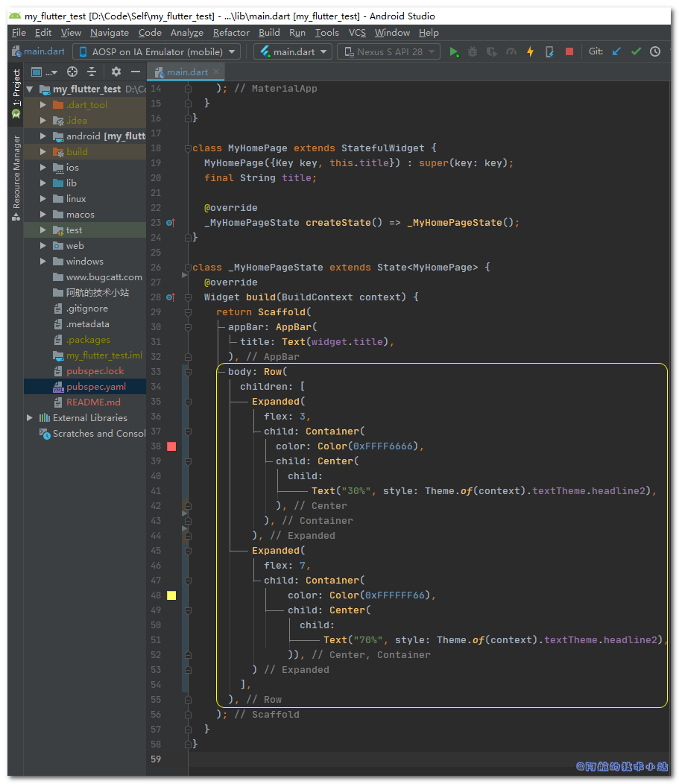Stop the running app
The height and width of the screenshot is (784, 679).
click(569, 51)
